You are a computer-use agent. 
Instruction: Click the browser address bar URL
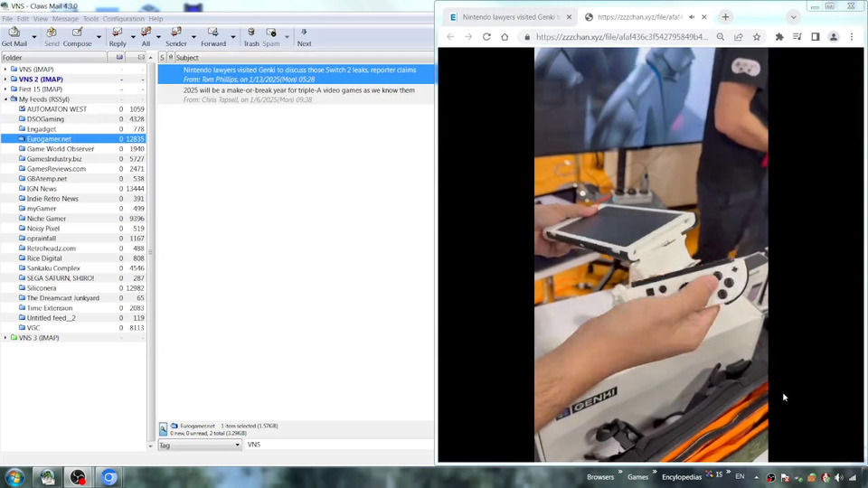622,37
